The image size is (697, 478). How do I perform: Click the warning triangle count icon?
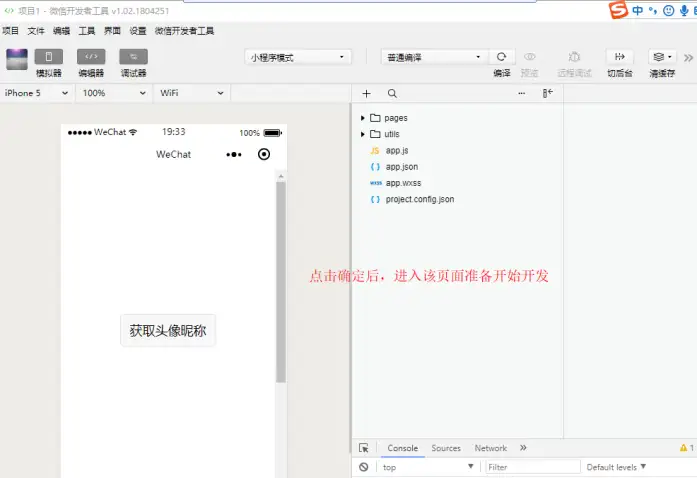[x=686, y=448]
